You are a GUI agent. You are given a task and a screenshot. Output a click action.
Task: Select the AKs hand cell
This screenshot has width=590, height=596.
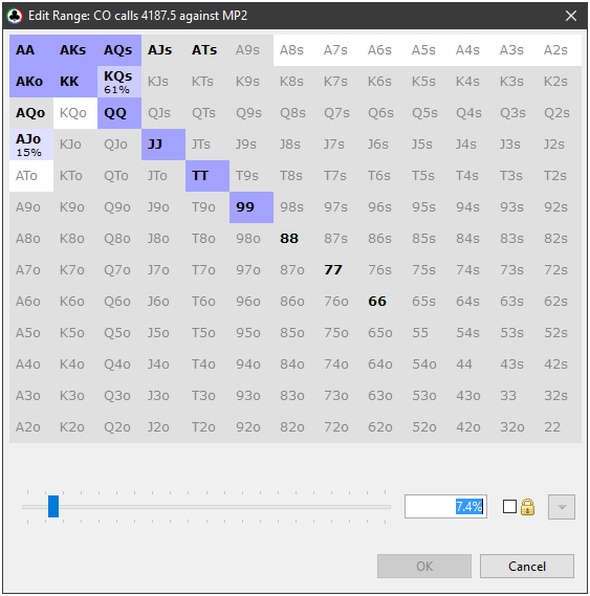pyautogui.click(x=76, y=50)
